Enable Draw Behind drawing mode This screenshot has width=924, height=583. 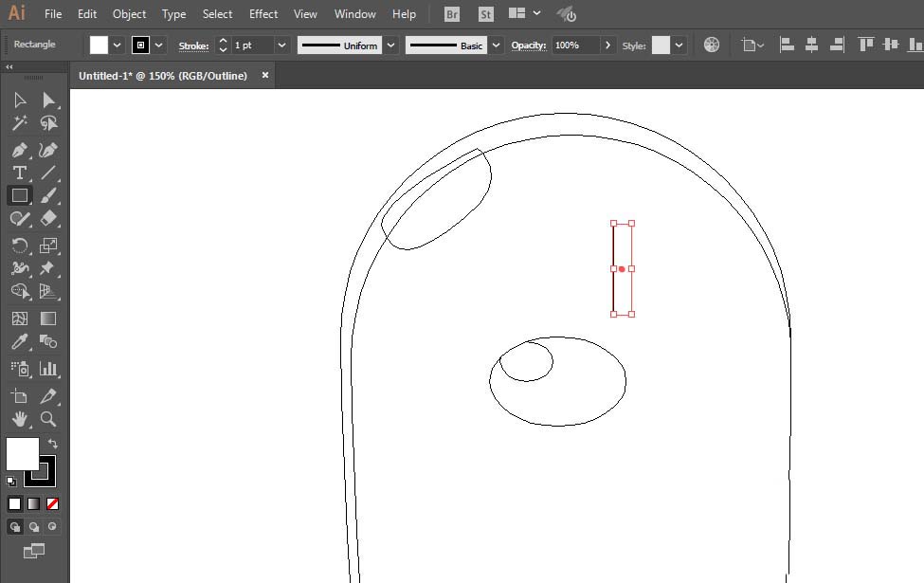[x=33, y=526]
